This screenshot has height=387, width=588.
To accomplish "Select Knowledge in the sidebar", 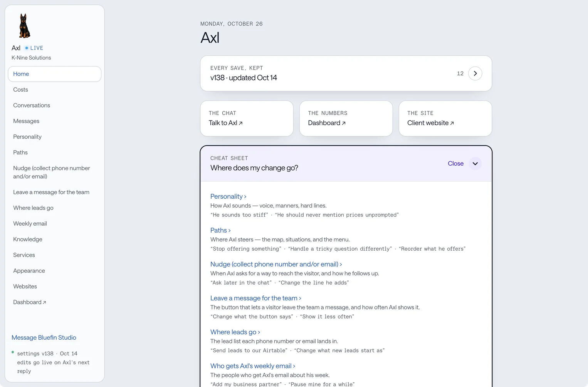I will [x=55, y=240].
